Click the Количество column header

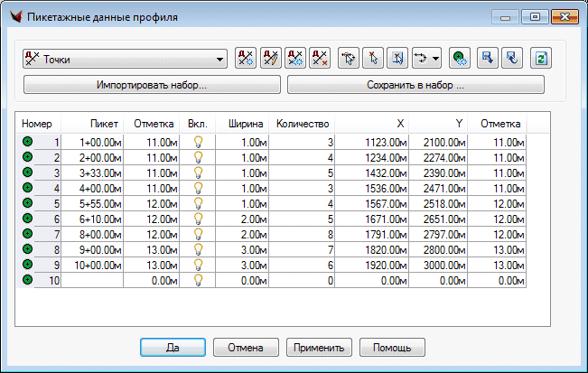click(x=303, y=123)
